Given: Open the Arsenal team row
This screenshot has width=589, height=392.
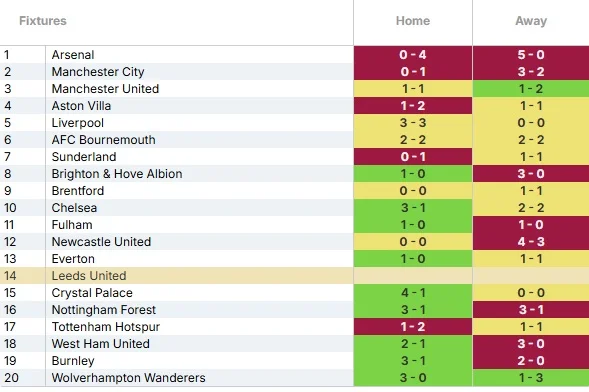Looking at the screenshot, I should pos(294,54).
